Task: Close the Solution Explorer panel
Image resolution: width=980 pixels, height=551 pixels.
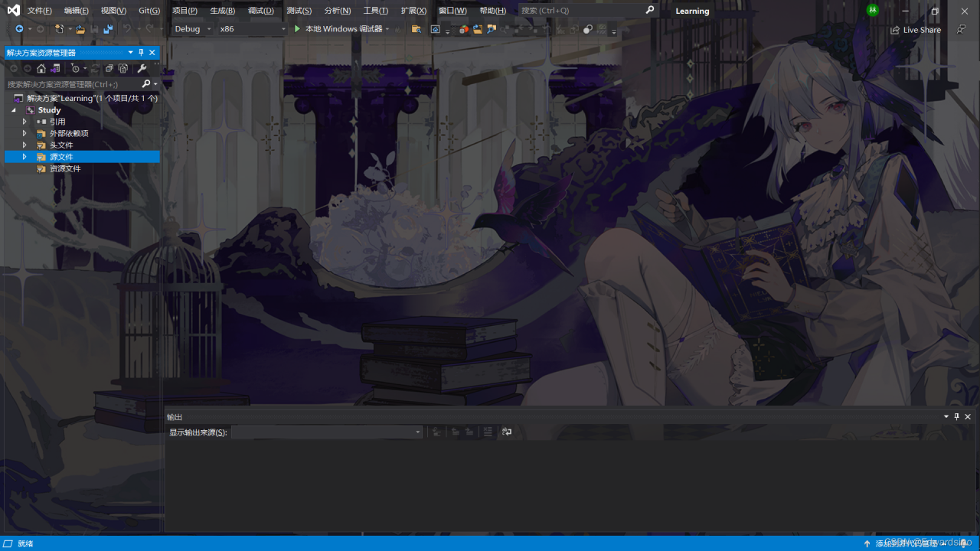Action: coord(152,52)
